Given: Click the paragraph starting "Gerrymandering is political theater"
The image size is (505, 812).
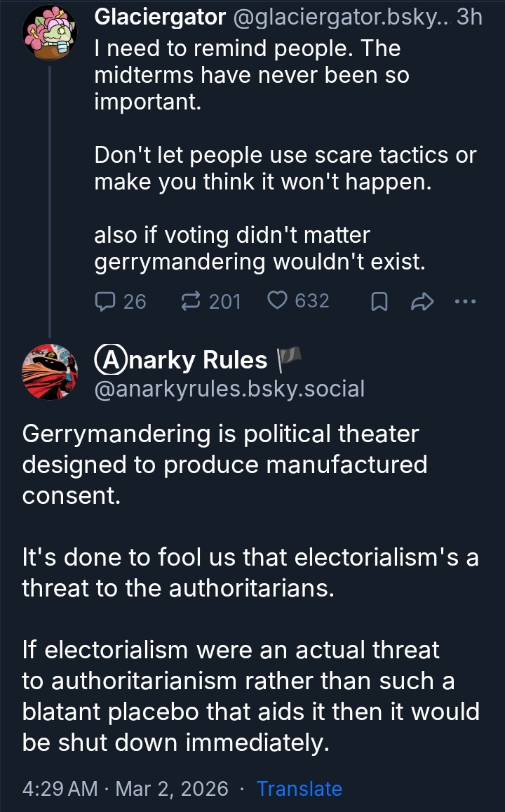Looking at the screenshot, I should point(224,465).
